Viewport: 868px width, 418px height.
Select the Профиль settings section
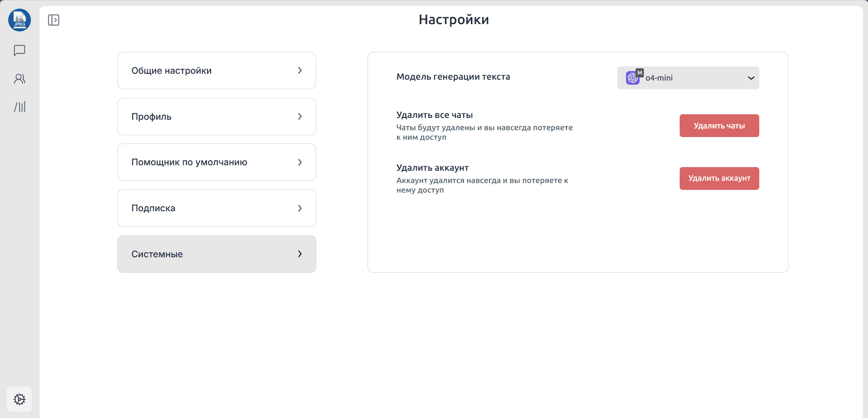(x=217, y=117)
